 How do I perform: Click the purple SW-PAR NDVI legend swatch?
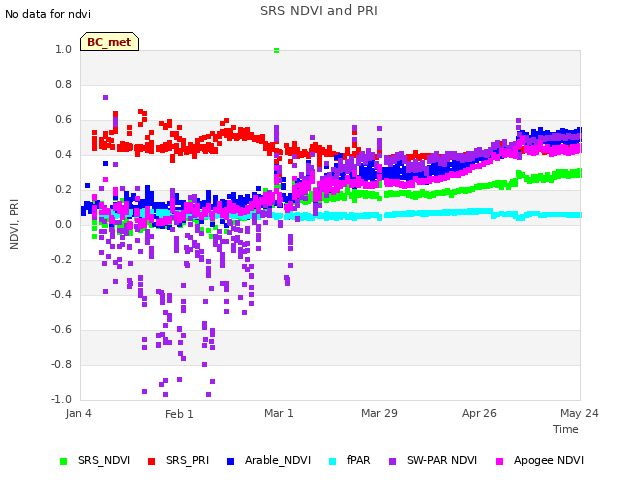392,462
